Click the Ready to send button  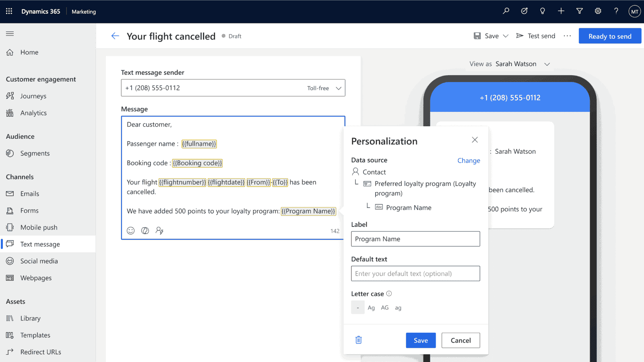tap(609, 36)
